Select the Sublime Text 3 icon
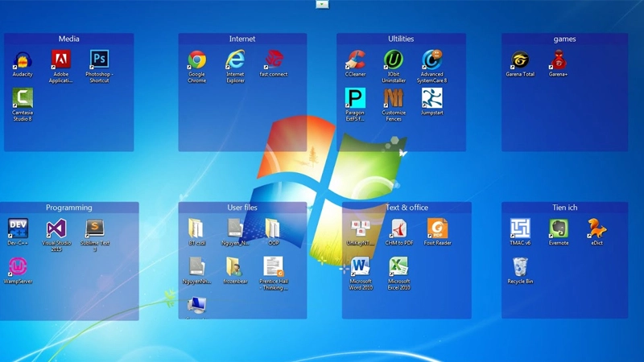Screen dimensions: 644x362 (95, 228)
